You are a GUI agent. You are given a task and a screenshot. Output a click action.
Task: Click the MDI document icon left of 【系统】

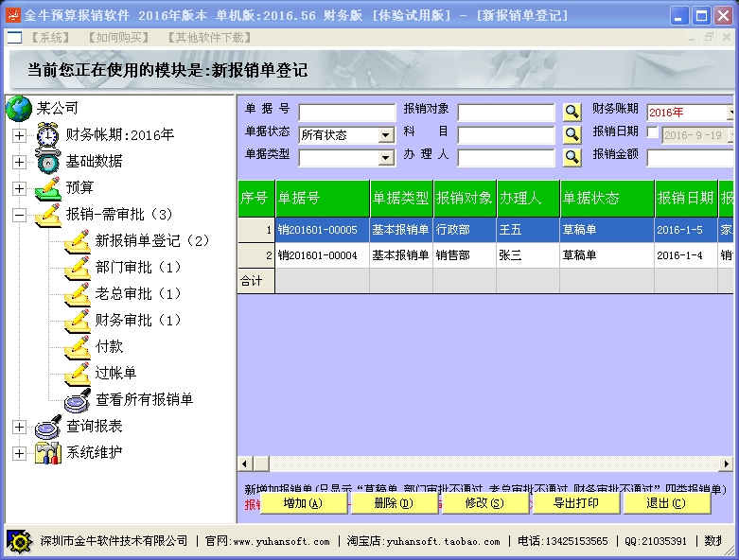pos(14,37)
